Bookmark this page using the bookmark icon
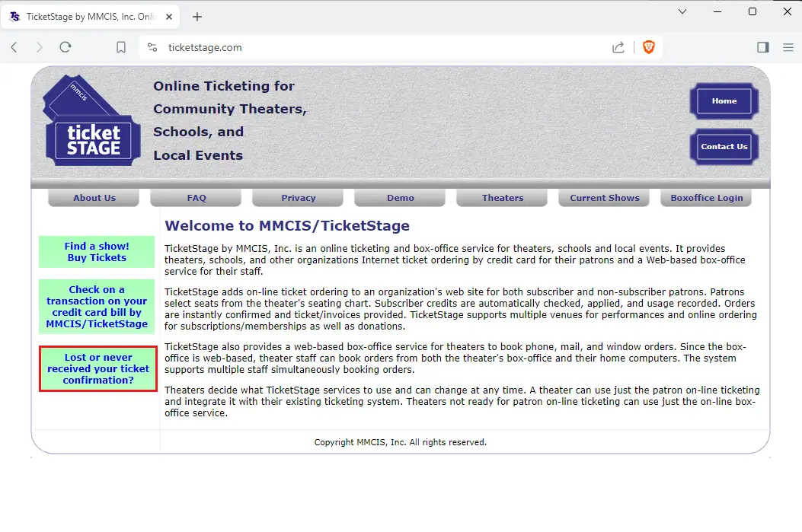This screenshot has width=802, height=532. (120, 47)
